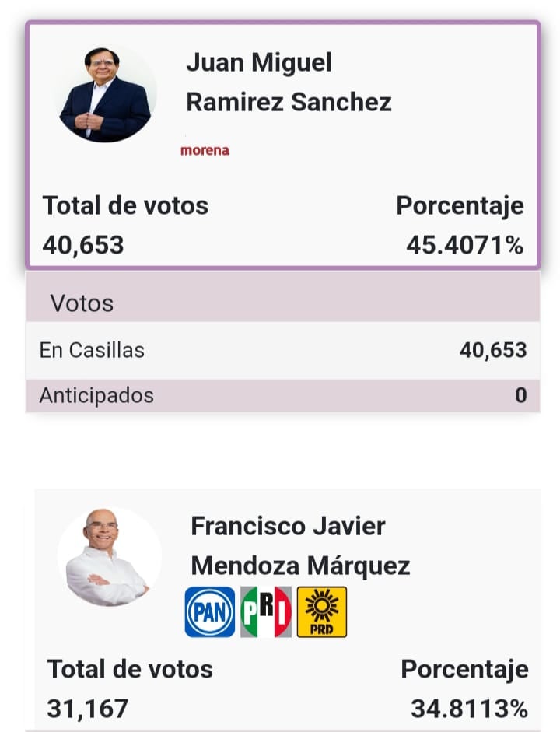Collapse the Votos breakdown header

(x=283, y=303)
